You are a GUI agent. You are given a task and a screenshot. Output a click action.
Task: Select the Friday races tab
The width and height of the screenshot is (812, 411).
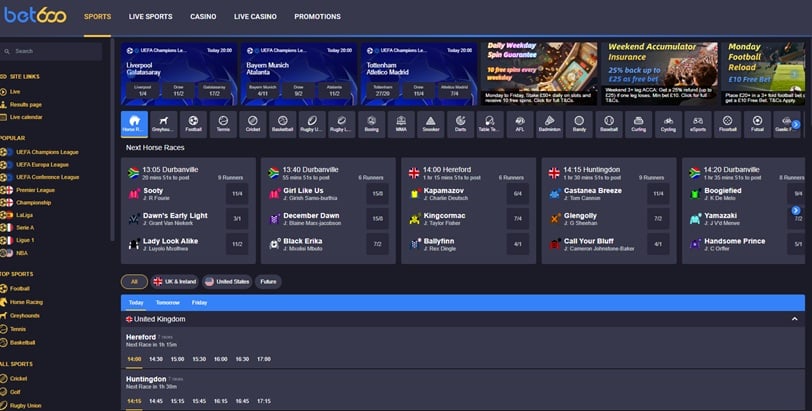[x=199, y=303]
